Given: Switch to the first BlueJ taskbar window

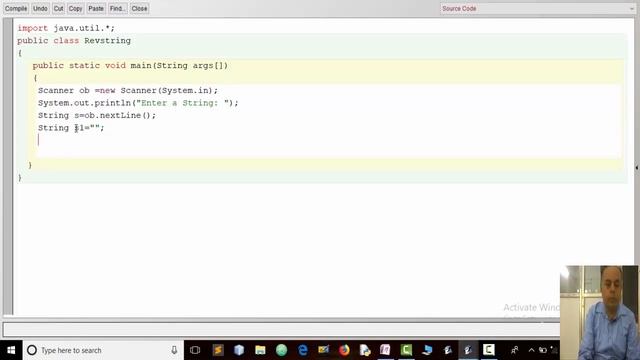Looking at the screenshot, I should tap(448, 350).
